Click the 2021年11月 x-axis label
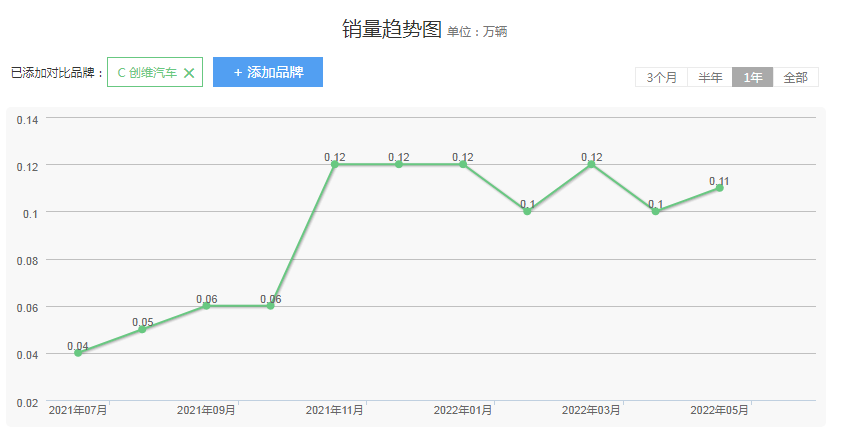848x435 pixels. coord(335,410)
